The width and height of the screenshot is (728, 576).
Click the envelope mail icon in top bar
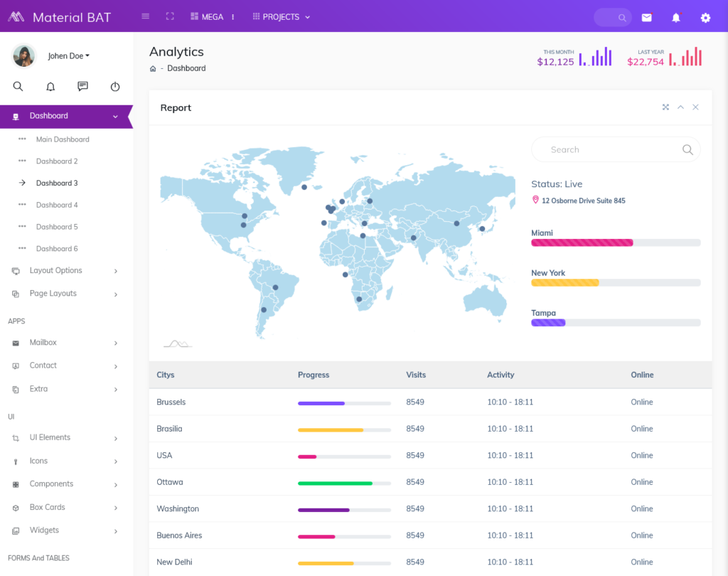click(646, 16)
